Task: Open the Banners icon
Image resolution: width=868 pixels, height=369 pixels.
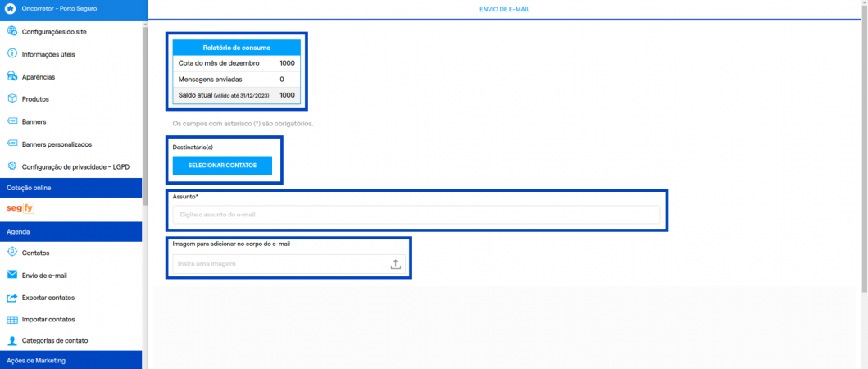Action: coord(12,121)
